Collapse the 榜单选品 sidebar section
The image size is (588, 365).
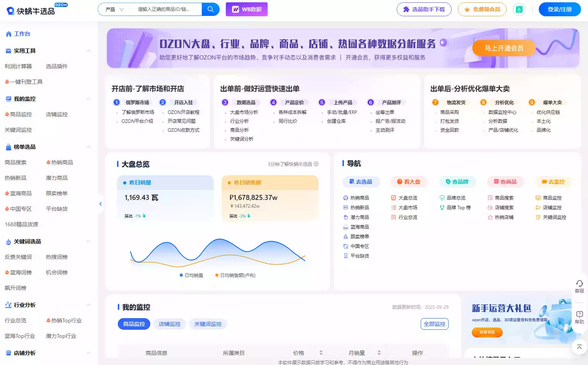pyautogui.click(x=88, y=147)
